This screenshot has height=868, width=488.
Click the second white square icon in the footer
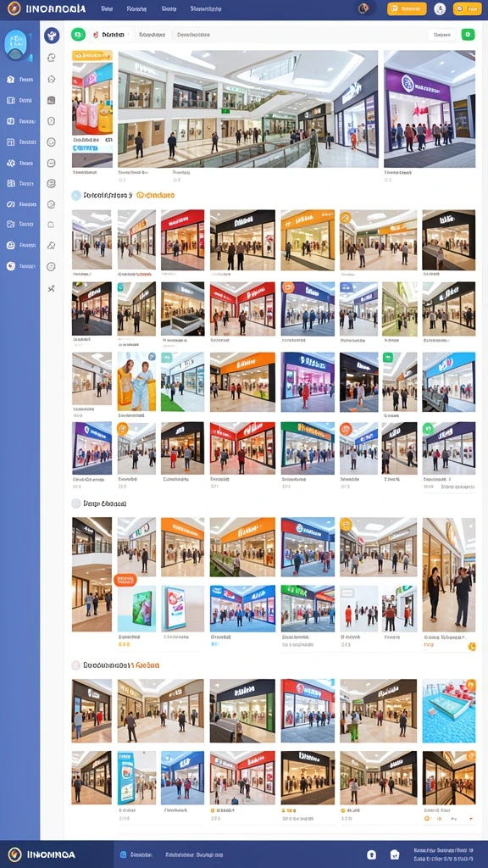pos(395,854)
